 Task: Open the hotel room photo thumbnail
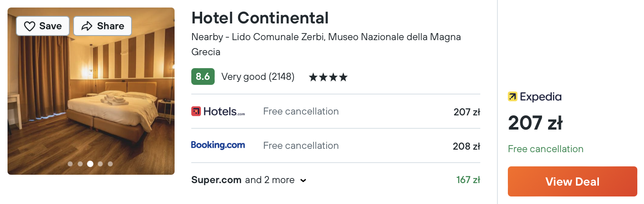[x=91, y=91]
